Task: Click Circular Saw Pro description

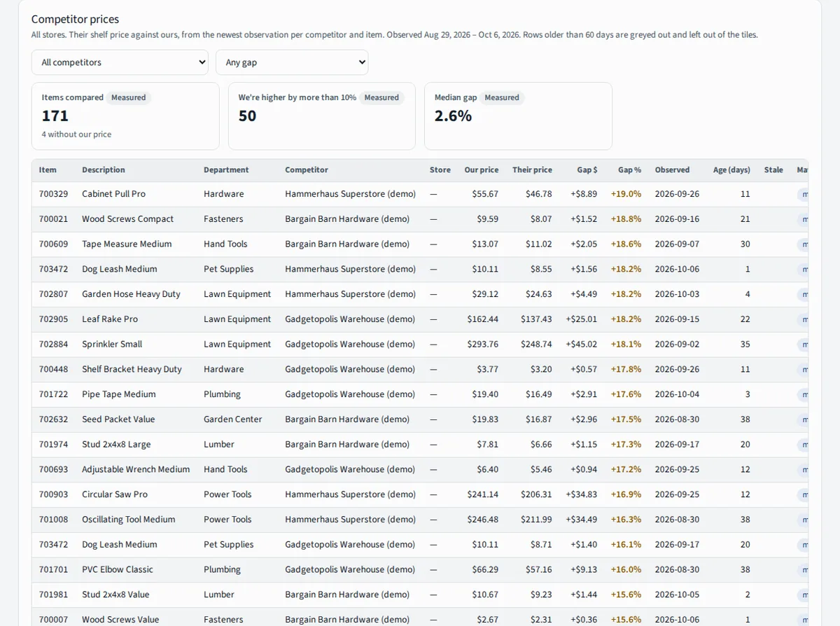Action: (x=115, y=494)
